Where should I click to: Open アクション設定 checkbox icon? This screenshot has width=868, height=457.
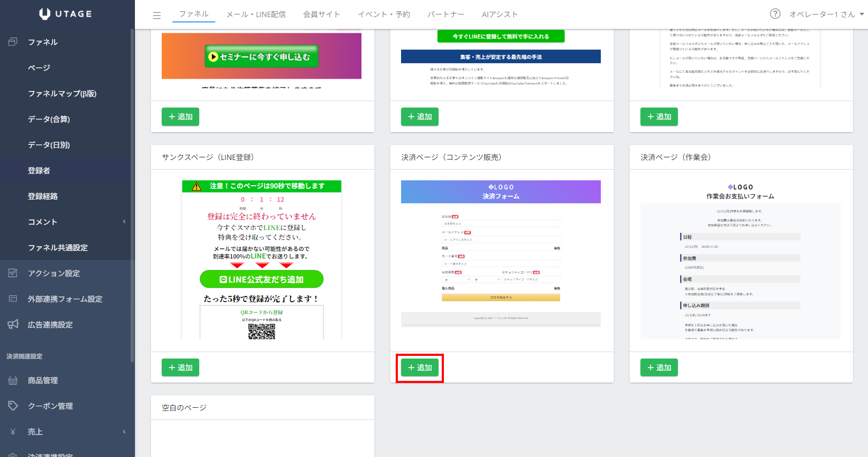pos(13,273)
